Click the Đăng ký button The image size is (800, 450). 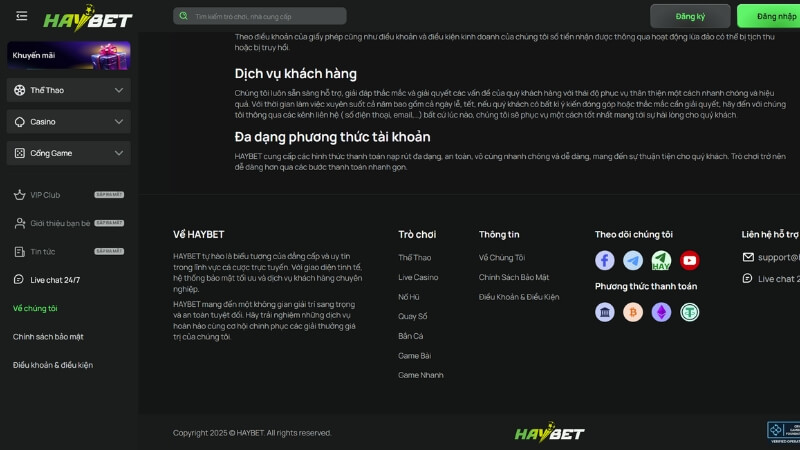coord(690,16)
